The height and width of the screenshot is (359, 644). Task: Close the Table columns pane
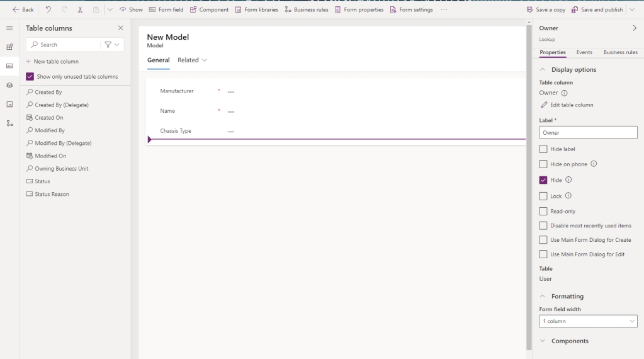[x=121, y=28]
